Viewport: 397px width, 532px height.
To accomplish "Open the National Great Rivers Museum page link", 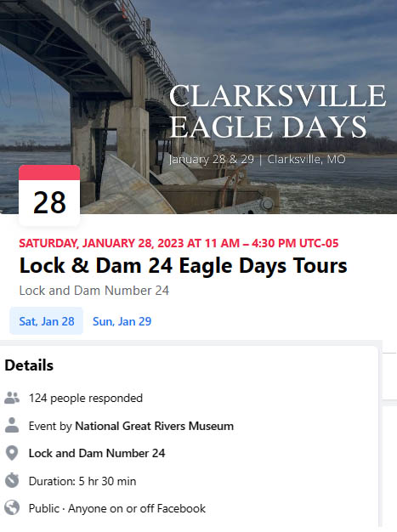I will [x=155, y=426].
